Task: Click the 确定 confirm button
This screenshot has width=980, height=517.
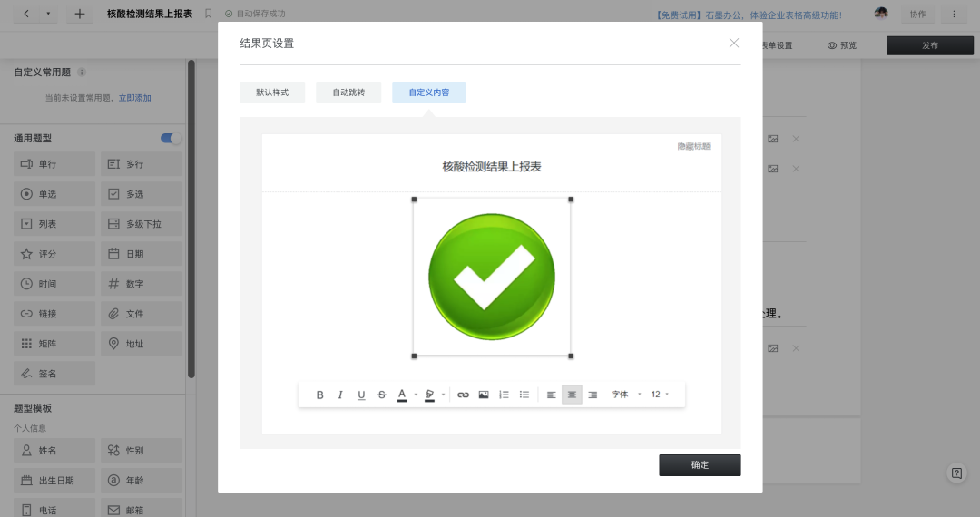Action: [700, 465]
